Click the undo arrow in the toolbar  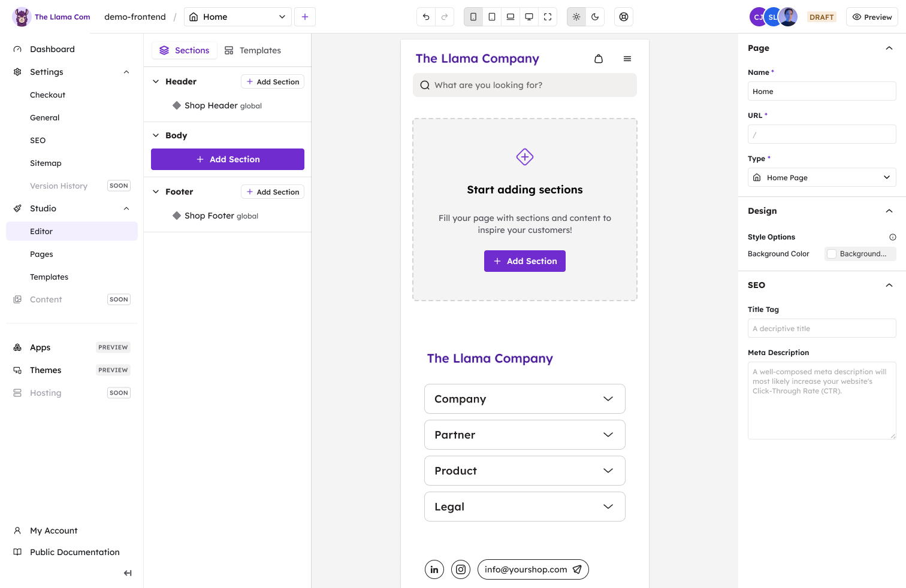click(426, 17)
